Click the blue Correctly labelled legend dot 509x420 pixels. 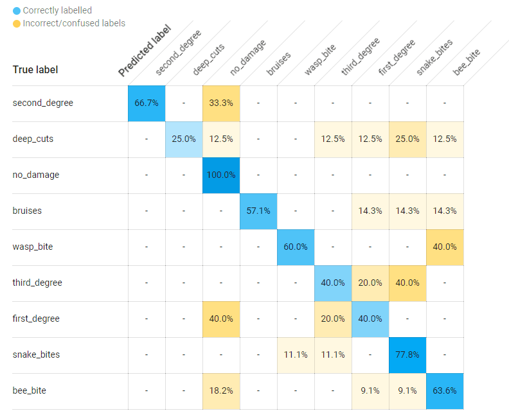pyautogui.click(x=16, y=11)
